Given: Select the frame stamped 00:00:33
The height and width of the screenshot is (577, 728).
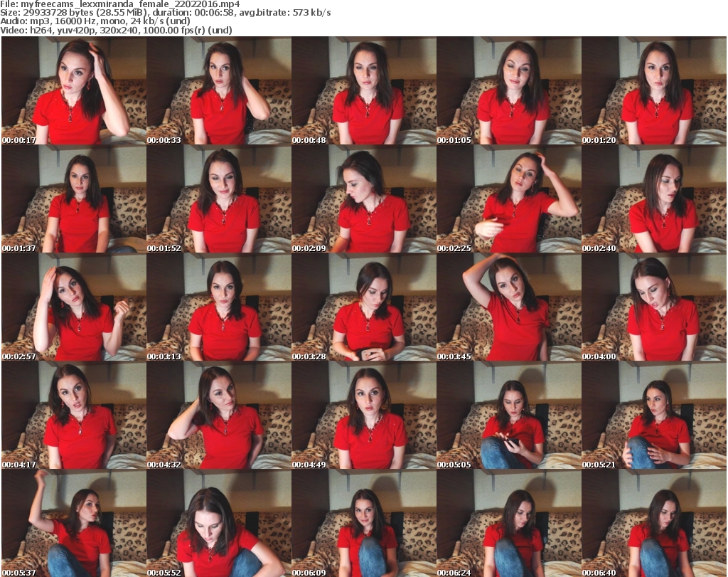Looking at the screenshot, I should click(219, 90).
